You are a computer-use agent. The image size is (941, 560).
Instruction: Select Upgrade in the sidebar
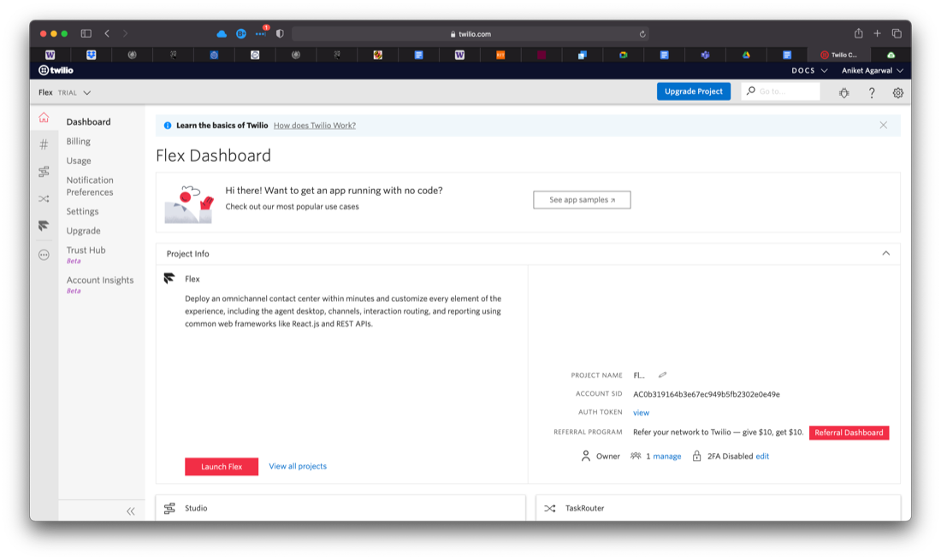coord(84,231)
